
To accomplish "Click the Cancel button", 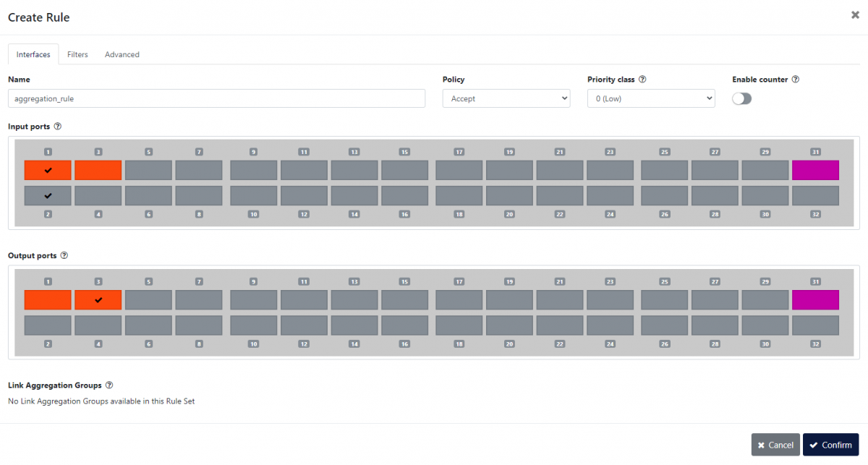I will click(x=775, y=445).
